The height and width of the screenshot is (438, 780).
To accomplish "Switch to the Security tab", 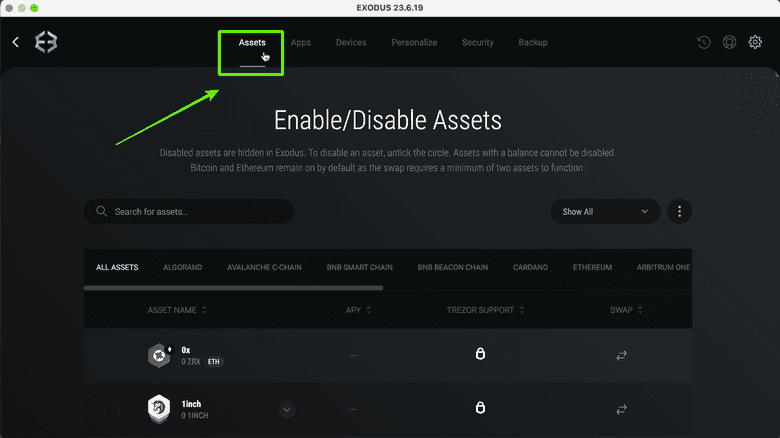I will pos(478,43).
